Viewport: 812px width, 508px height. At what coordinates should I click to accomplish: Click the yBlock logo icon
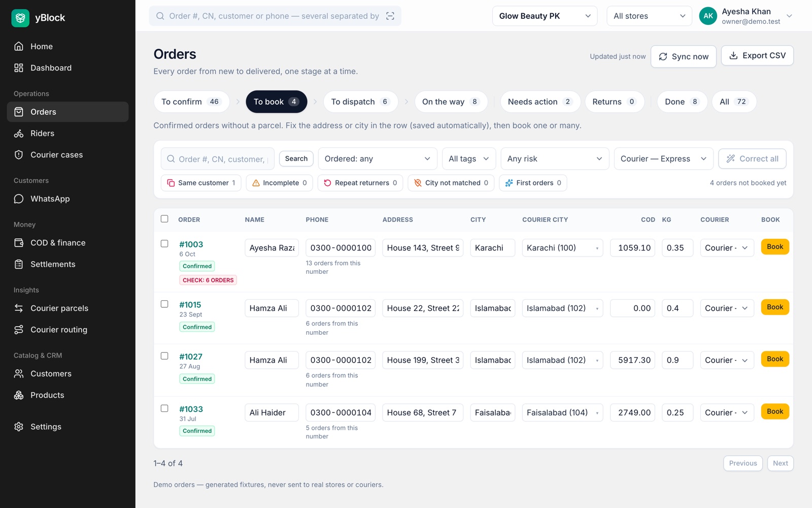[20, 18]
